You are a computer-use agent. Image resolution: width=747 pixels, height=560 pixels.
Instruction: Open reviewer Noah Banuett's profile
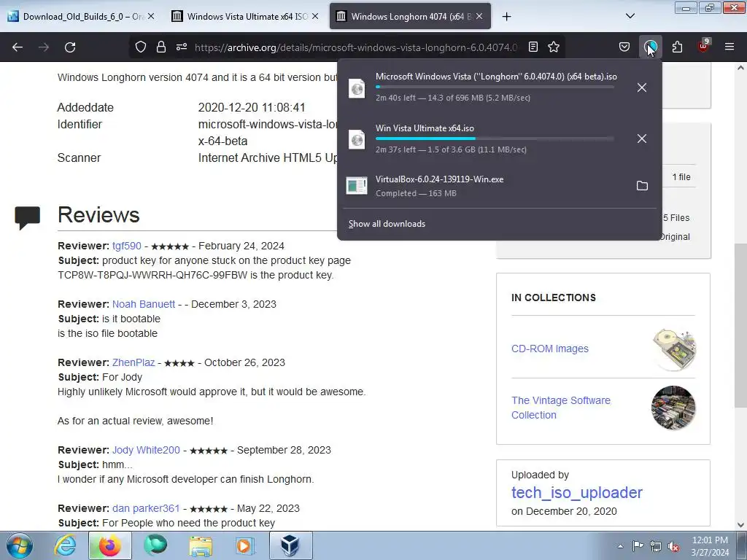[x=144, y=304]
